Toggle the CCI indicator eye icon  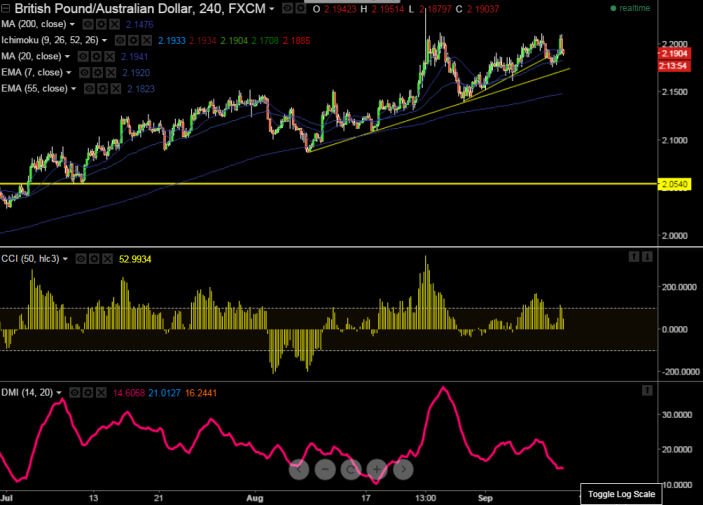tap(81, 259)
